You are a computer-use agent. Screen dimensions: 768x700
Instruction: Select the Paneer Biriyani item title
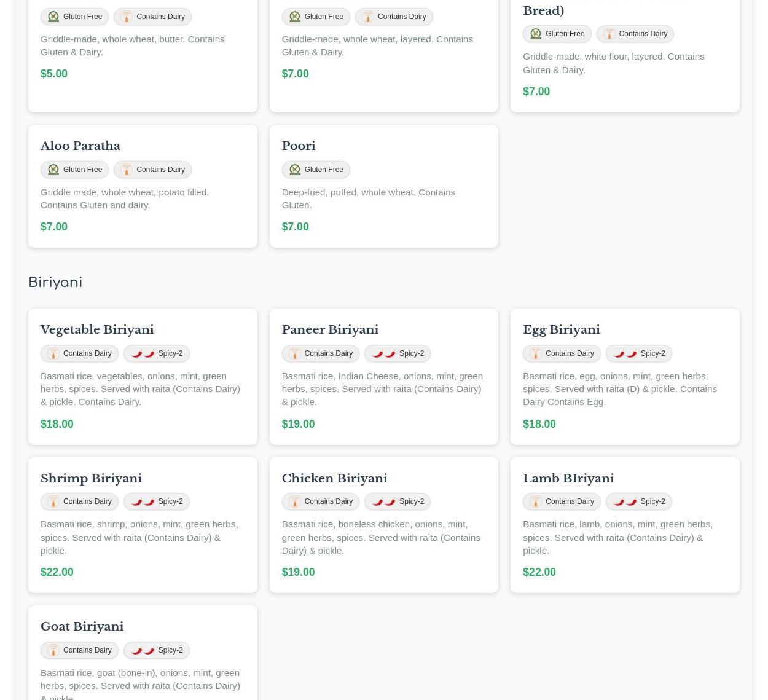330,330
